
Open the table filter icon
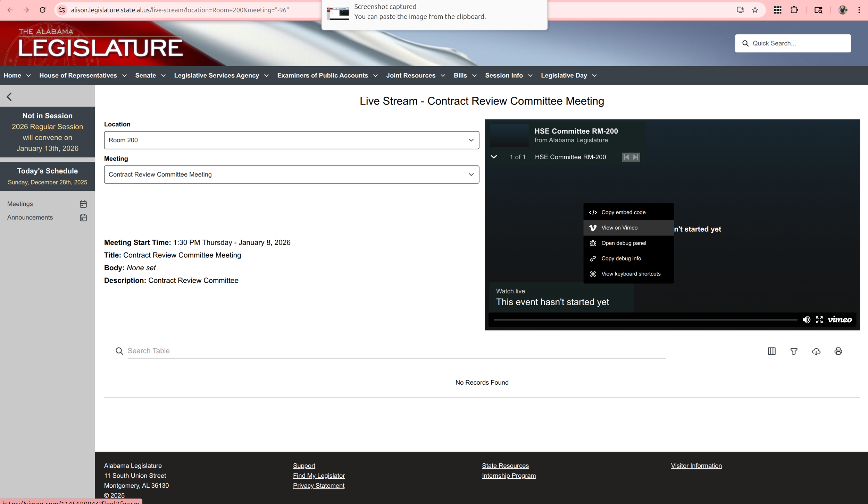(794, 351)
